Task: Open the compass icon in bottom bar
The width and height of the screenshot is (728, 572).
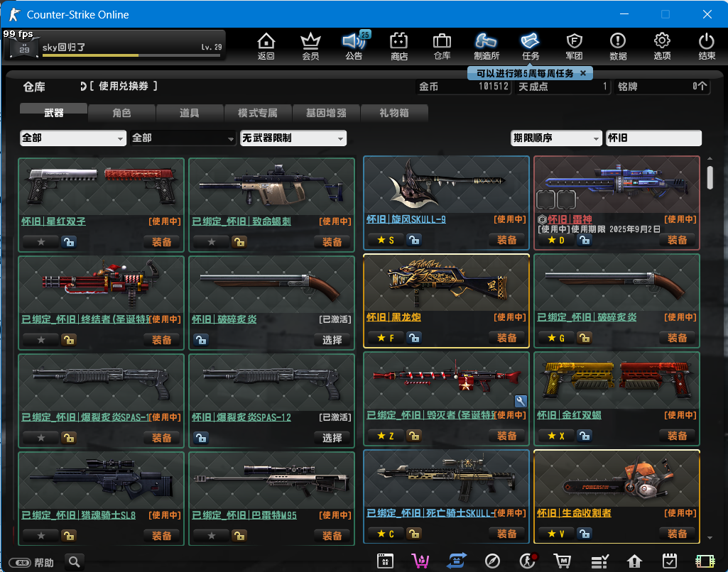Action: click(x=492, y=561)
